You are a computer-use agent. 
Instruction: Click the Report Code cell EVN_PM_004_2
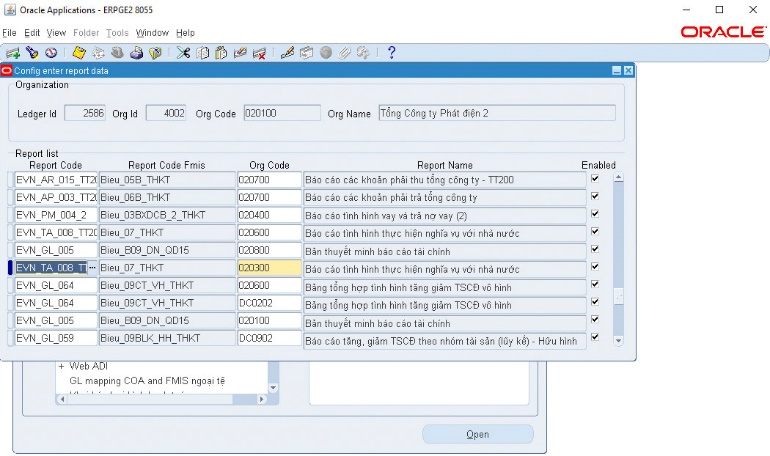56,215
